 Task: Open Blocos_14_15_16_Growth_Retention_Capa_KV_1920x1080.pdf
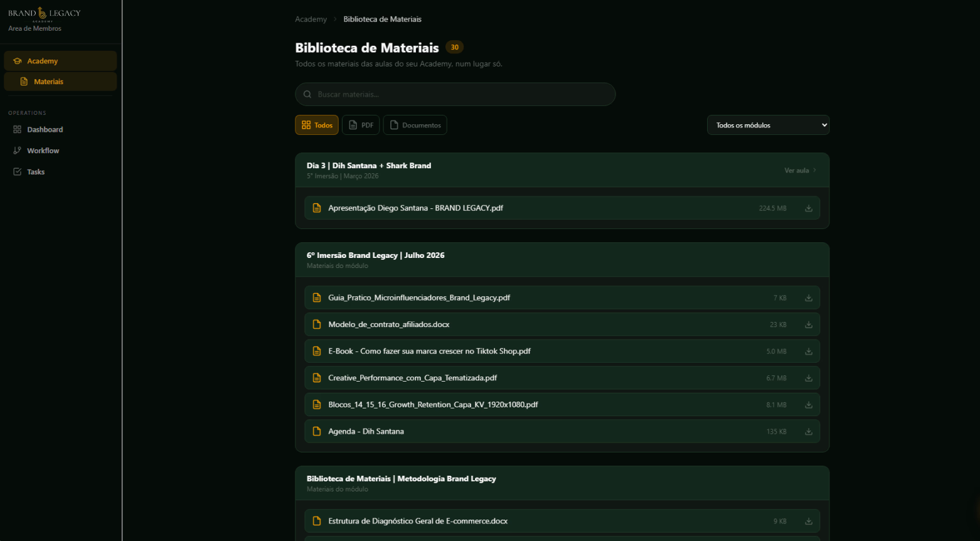pos(562,405)
